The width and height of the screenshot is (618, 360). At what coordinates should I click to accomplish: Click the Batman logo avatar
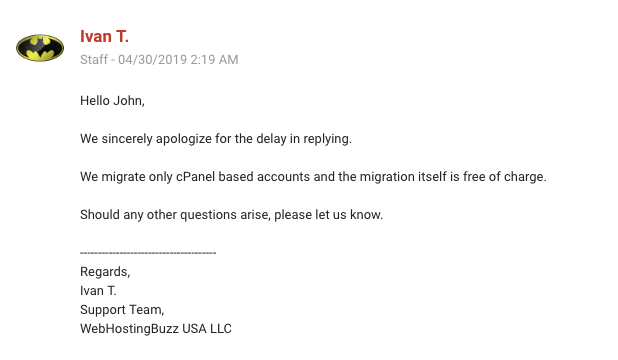40,48
